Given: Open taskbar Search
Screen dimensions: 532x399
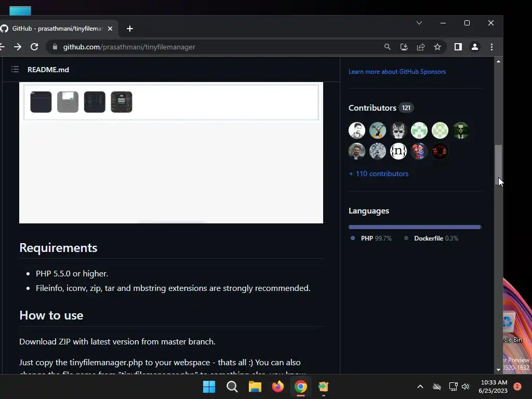Looking at the screenshot, I should [232, 387].
